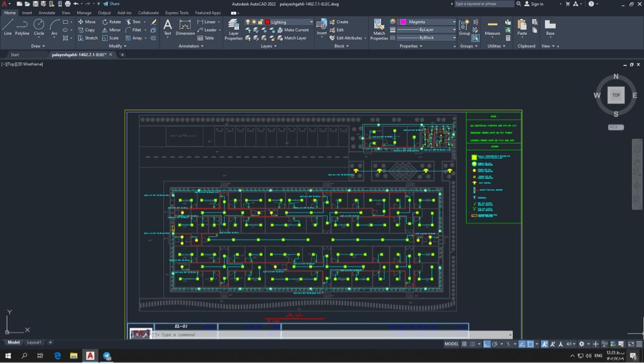Click the Paste clipboard icon
The image size is (644, 363).
(x=522, y=27)
